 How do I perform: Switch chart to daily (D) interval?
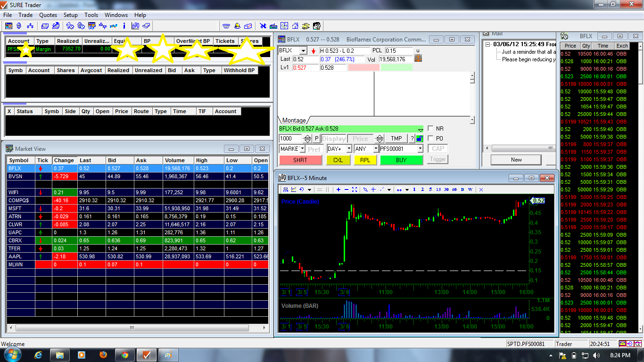pyautogui.click(x=462, y=189)
